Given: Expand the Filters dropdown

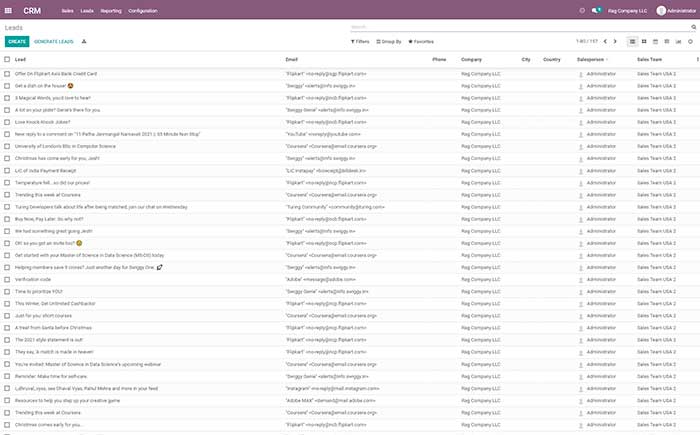Looking at the screenshot, I should [360, 42].
